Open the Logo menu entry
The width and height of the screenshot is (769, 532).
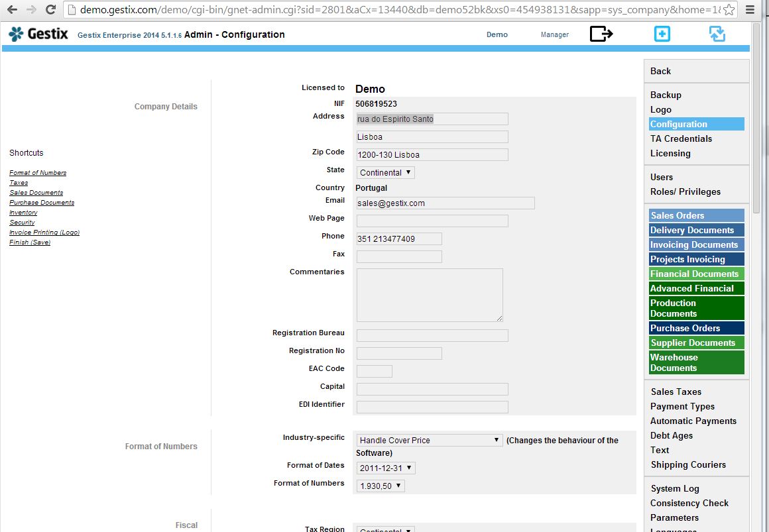point(661,109)
